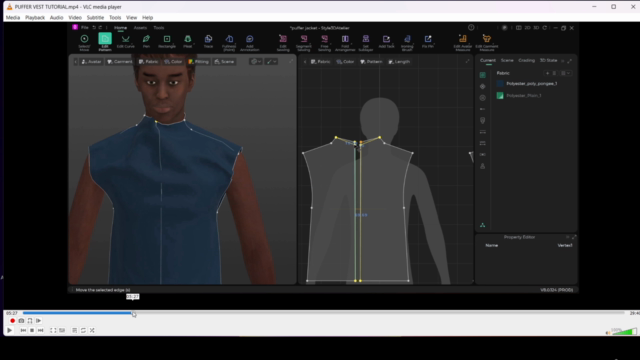Choose the Free Sewing tool
640x360 pixels.
pos(324,42)
